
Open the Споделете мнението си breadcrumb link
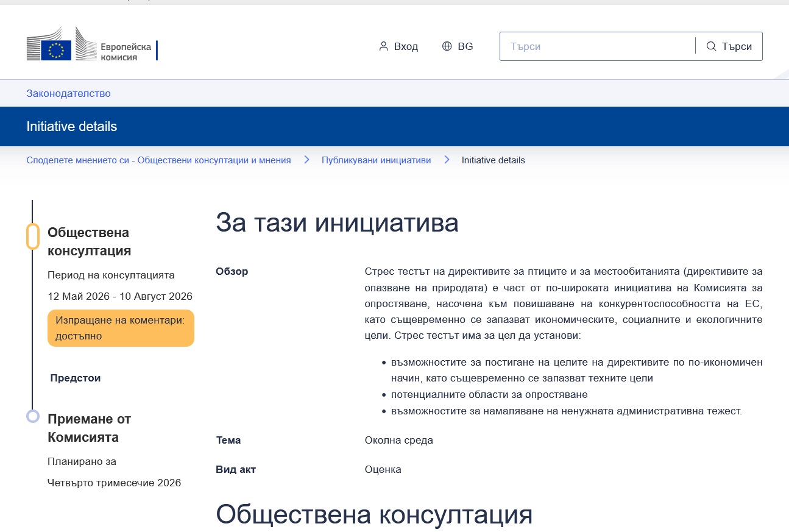coord(158,160)
